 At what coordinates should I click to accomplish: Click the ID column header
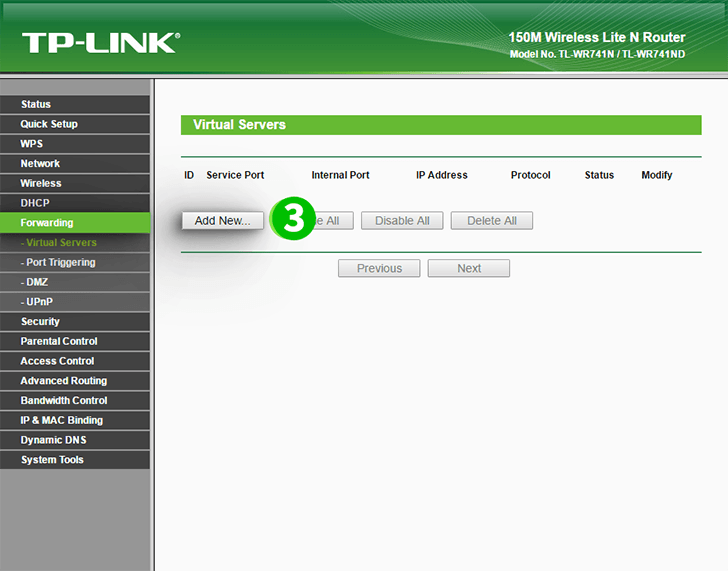[189, 175]
